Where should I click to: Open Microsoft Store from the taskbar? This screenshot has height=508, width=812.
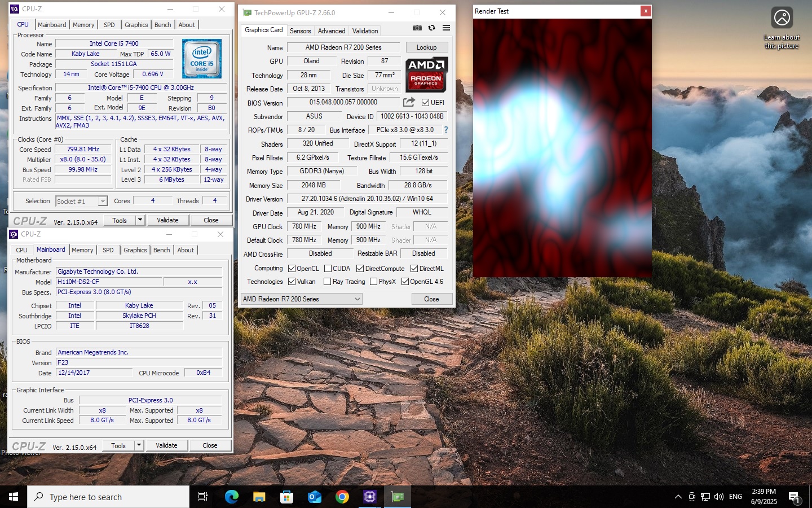pos(286,497)
